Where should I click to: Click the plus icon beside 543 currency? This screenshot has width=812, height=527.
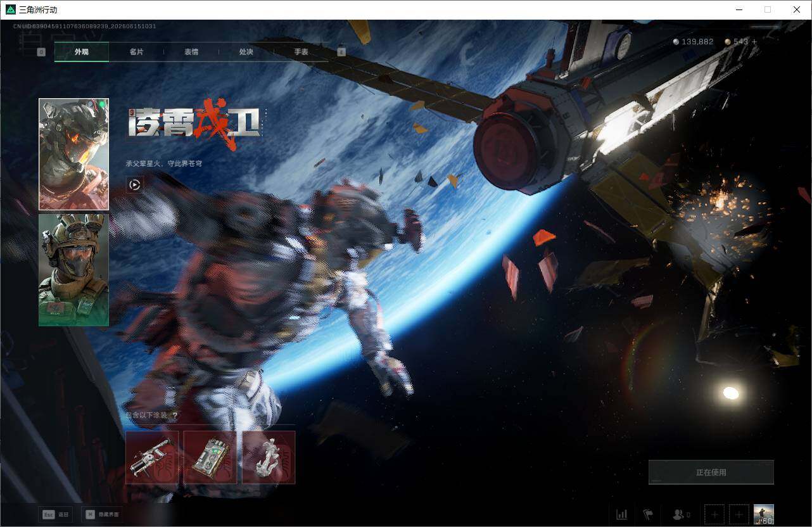tap(754, 42)
